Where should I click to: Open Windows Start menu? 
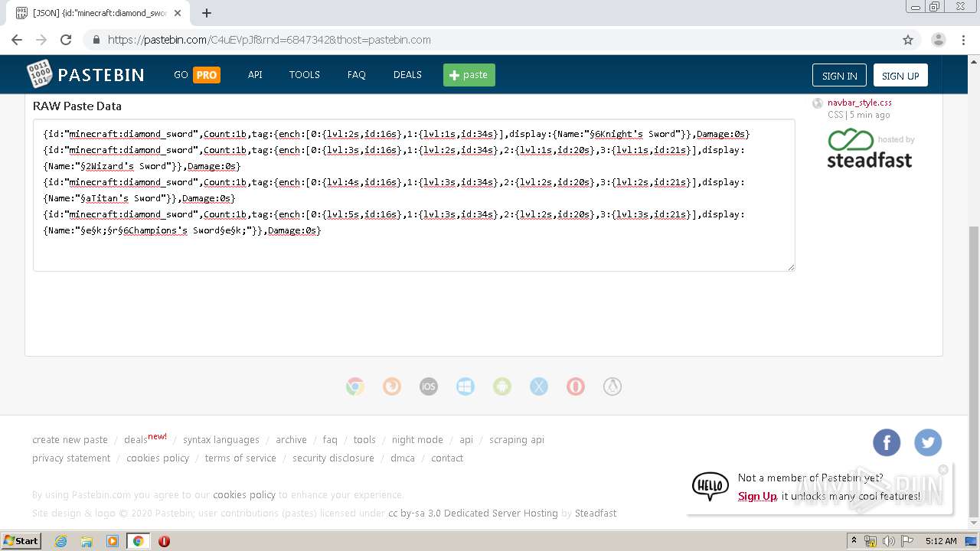[21, 541]
